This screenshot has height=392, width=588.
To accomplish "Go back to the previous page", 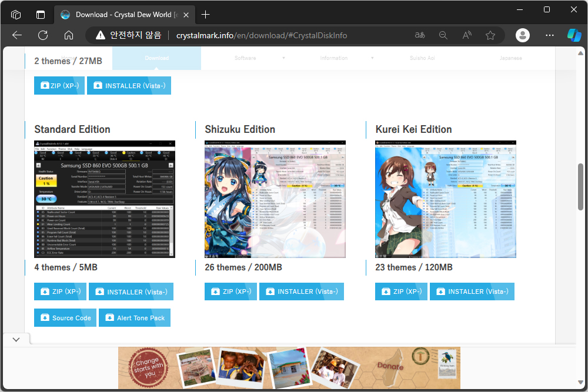I will click(17, 35).
